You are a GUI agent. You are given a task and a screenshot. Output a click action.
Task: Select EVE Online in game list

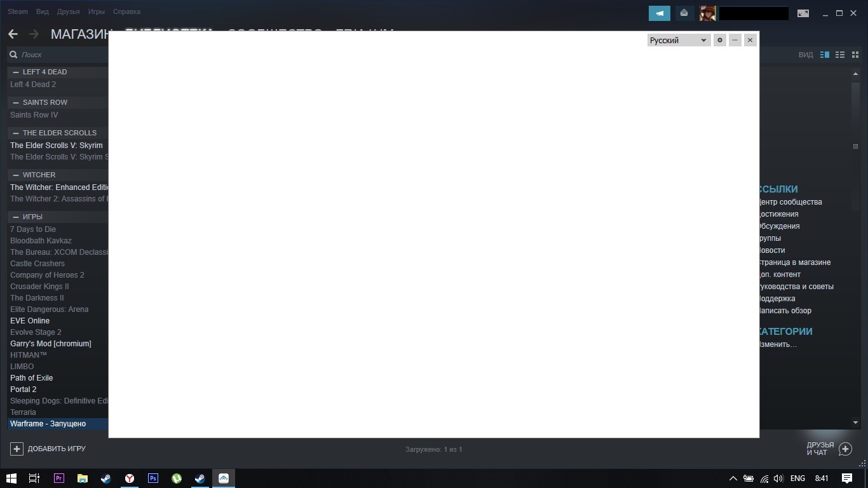pyautogui.click(x=30, y=321)
